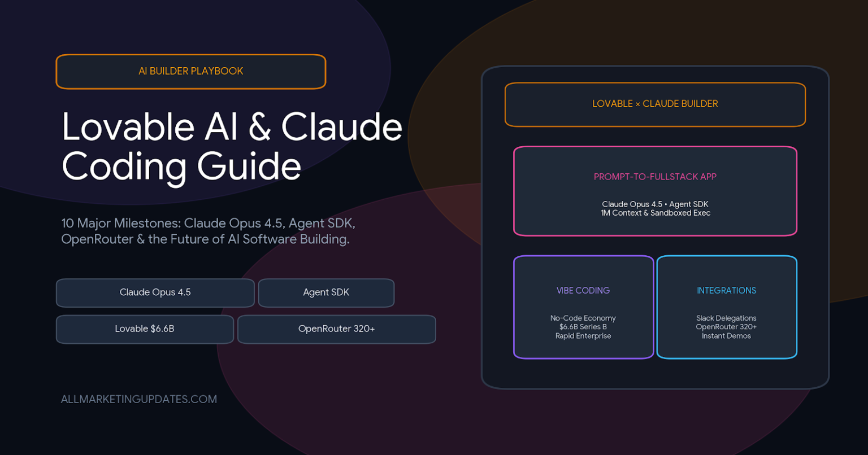Viewport: 868px width, 455px height.
Task: Click the Slack Delegations line
Action: tap(726, 318)
